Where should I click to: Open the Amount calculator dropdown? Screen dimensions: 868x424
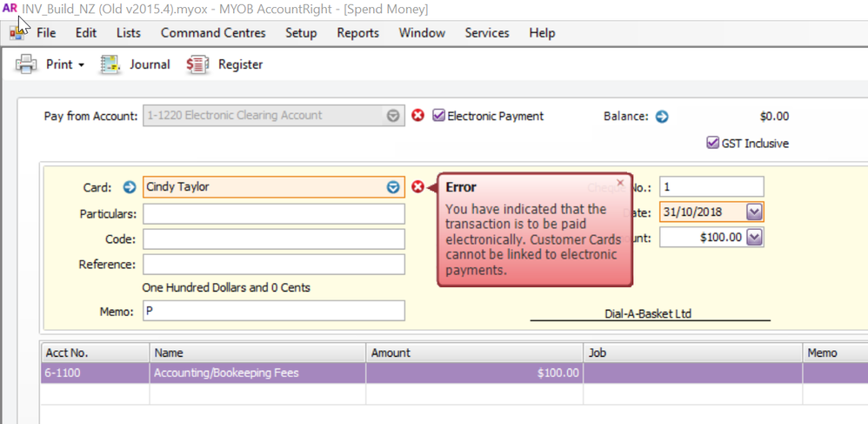(754, 237)
